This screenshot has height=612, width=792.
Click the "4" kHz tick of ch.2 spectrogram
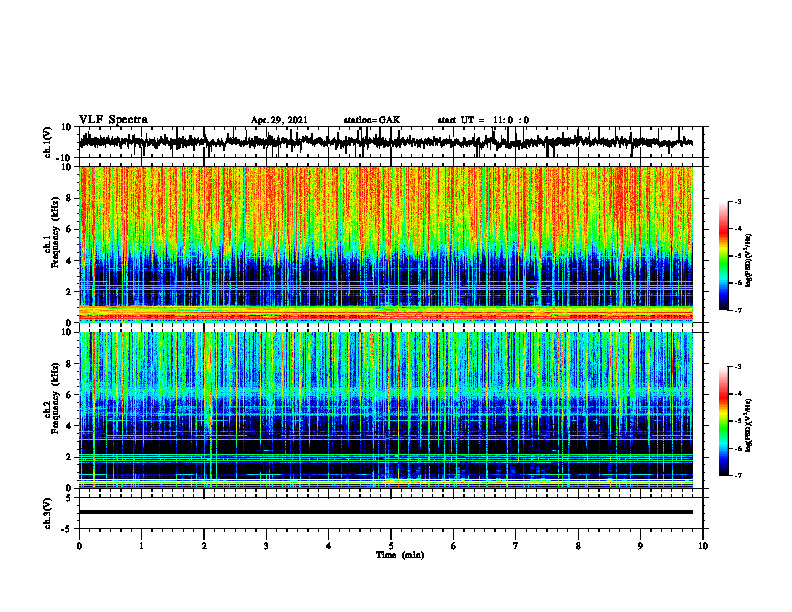(69, 426)
